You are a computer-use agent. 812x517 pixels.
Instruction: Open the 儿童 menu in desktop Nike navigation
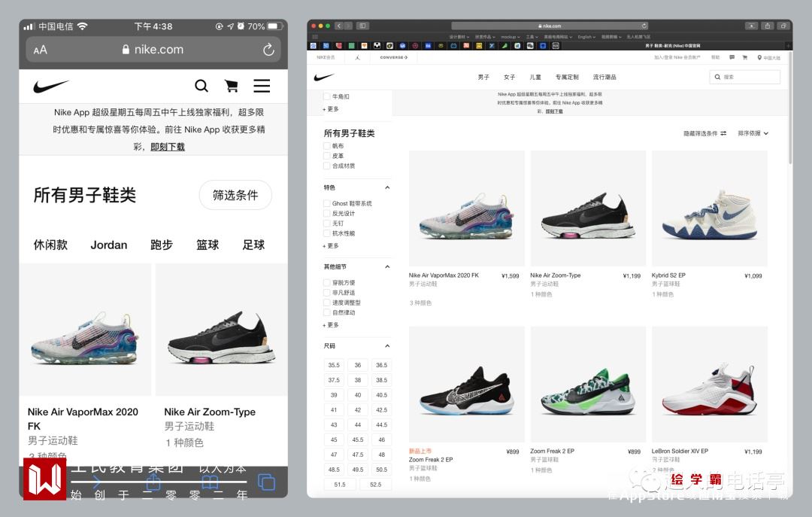(x=535, y=78)
